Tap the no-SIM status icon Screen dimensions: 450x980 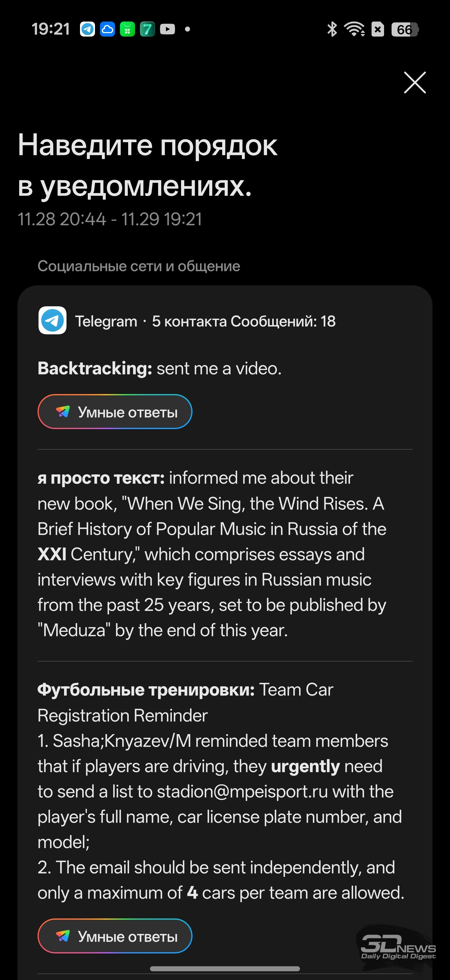pyautogui.click(x=378, y=29)
